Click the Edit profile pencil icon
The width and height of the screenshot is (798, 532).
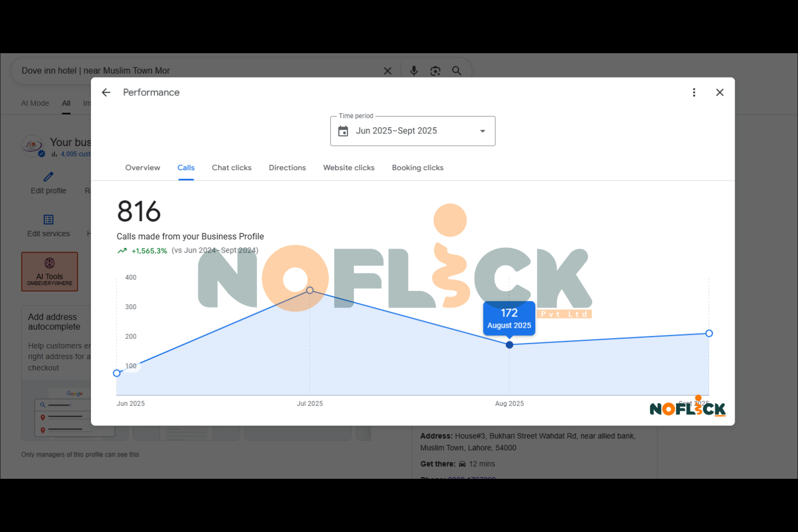48,177
